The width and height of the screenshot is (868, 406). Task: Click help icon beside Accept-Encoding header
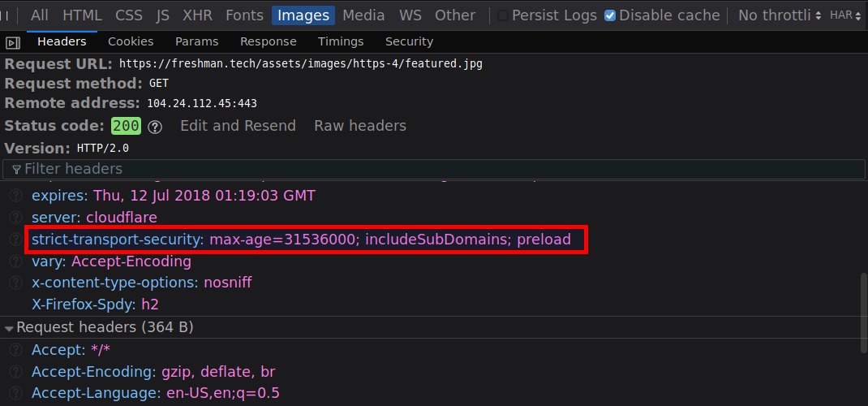[15, 372]
